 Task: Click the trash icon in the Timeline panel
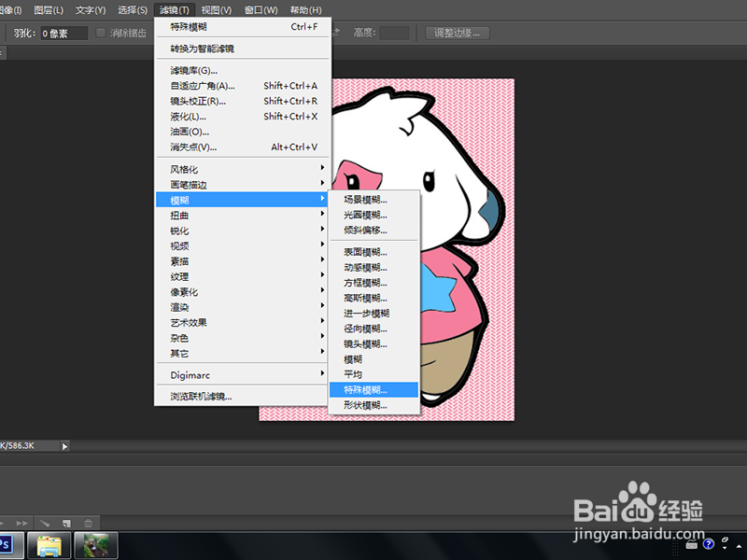pyautogui.click(x=88, y=523)
